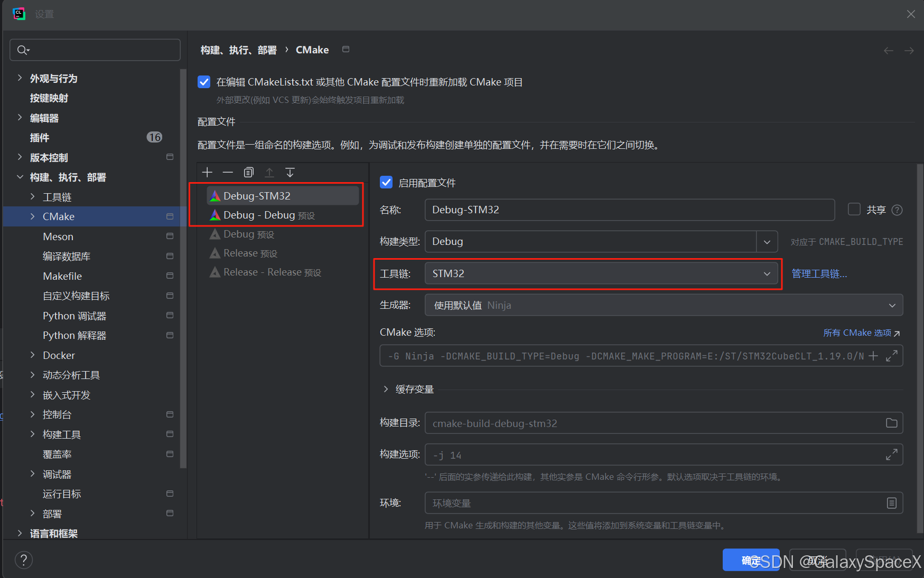Click the help icon next to 共享
Image resolution: width=924 pixels, height=578 pixels.
897,210
